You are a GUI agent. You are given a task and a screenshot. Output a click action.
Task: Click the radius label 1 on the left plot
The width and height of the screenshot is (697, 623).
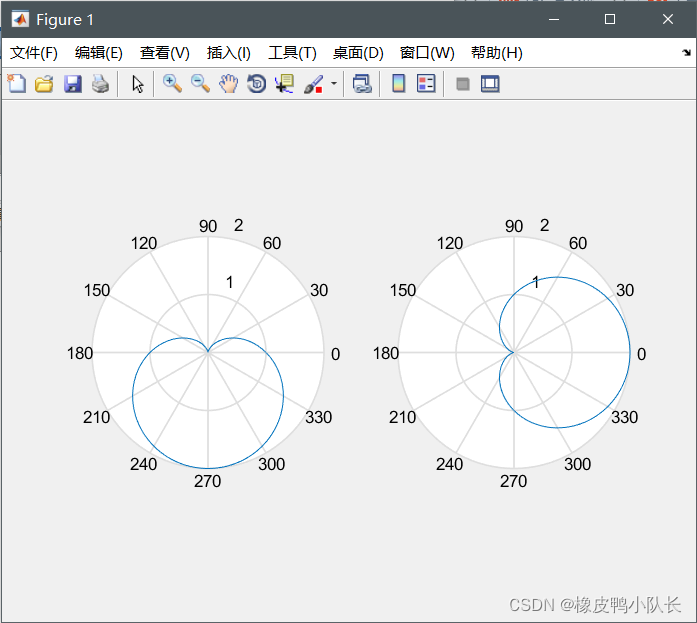point(229,282)
